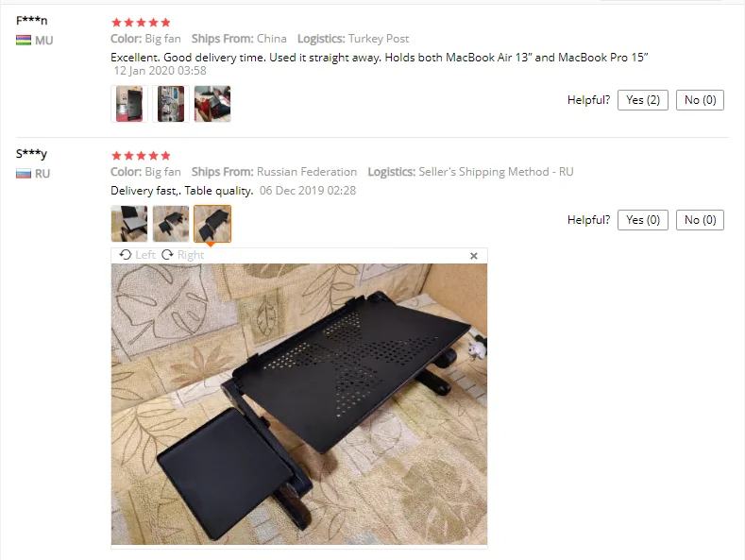The width and height of the screenshot is (745, 560).
Task: Mark F***n's review helpful with Yes (2)
Action: [x=643, y=100]
